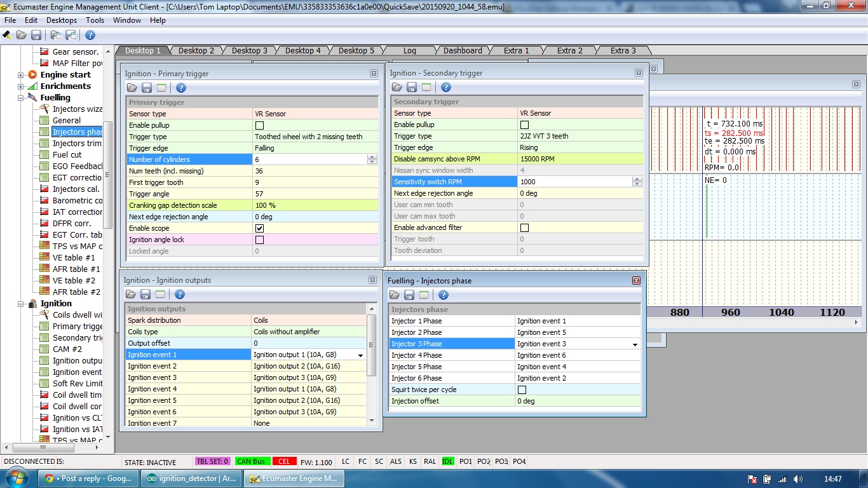Switch to the Dashboard tab
Screen dimensions: 868x488
click(x=463, y=51)
